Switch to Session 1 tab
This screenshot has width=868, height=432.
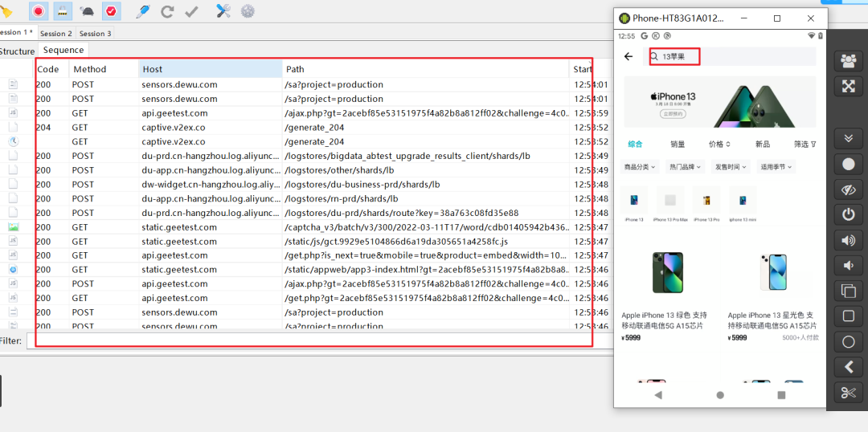(17, 33)
